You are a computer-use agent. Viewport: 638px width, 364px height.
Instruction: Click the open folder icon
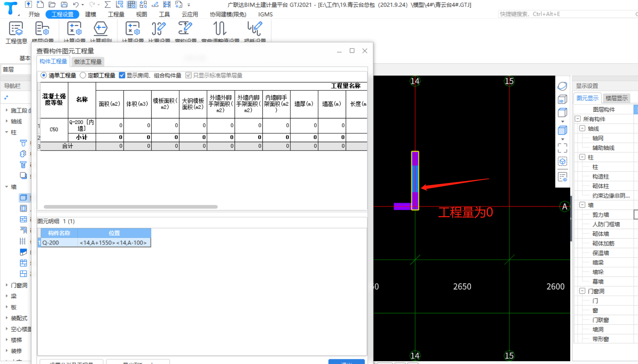(x=52, y=5)
